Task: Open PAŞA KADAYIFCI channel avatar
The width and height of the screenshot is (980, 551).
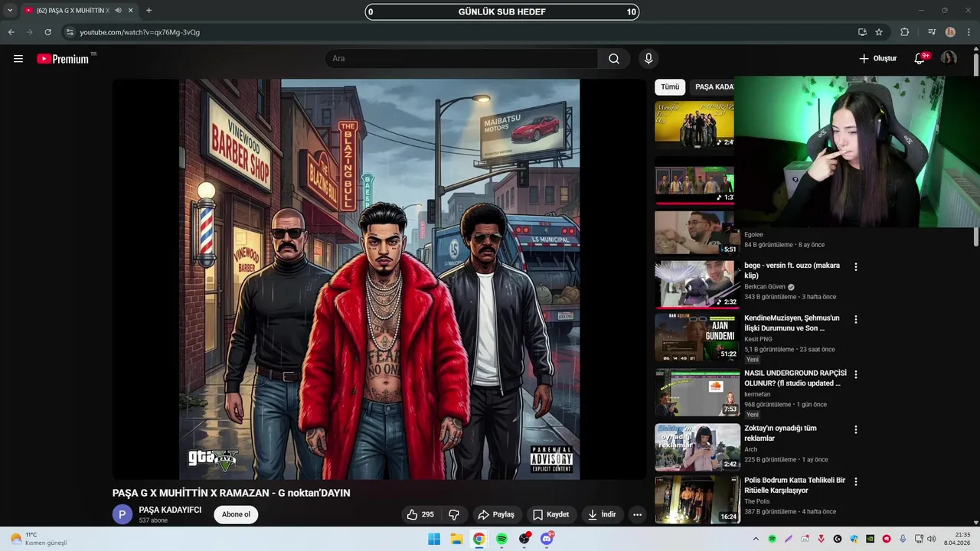Action: click(122, 514)
